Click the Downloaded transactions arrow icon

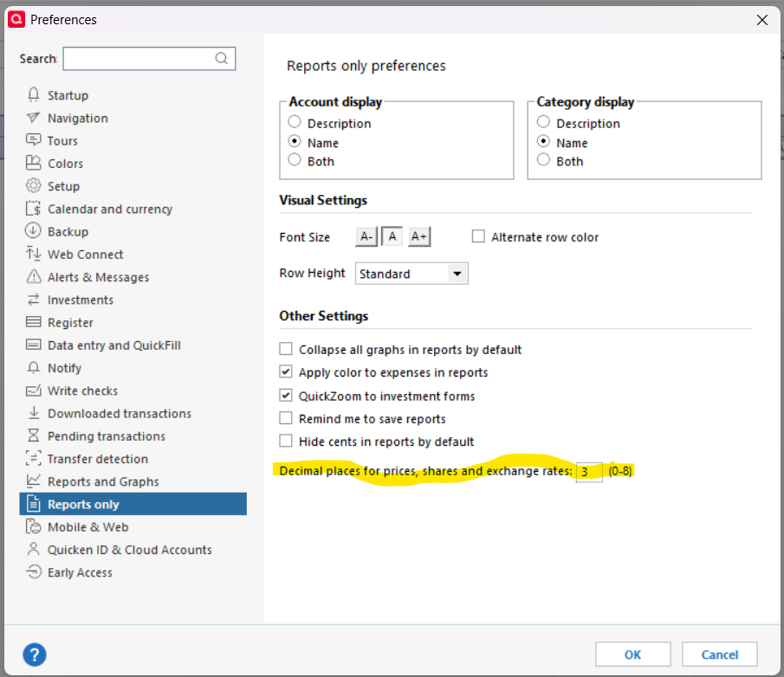click(33, 413)
